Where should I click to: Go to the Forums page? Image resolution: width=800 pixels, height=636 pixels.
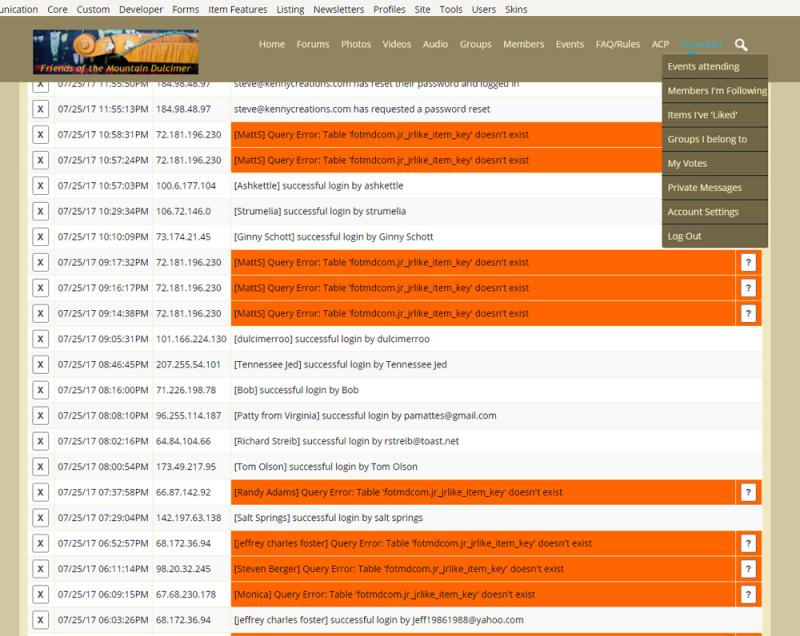[x=313, y=45]
